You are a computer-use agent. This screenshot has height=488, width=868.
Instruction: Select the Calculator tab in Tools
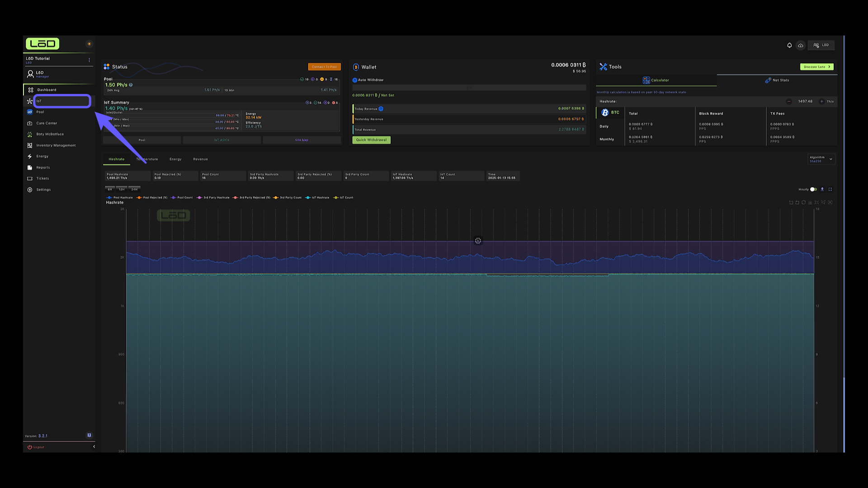coord(656,80)
